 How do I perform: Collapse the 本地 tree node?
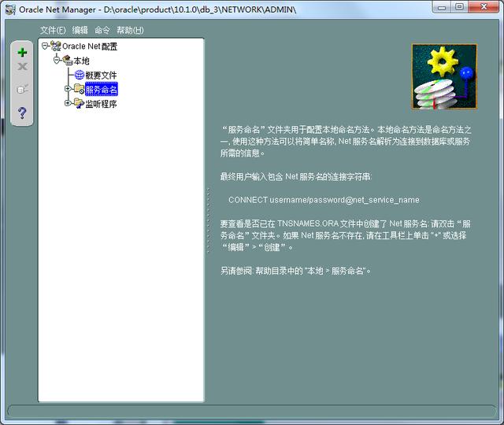[57, 61]
